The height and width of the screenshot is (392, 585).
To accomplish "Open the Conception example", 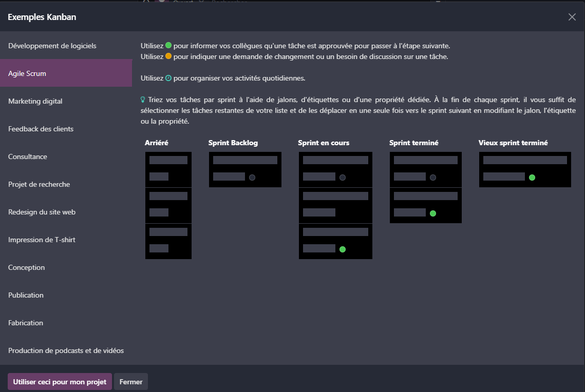I will 27,267.
